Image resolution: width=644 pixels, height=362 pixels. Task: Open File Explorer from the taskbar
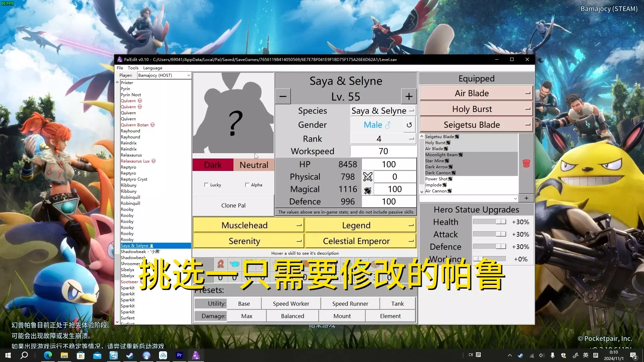tap(64, 355)
